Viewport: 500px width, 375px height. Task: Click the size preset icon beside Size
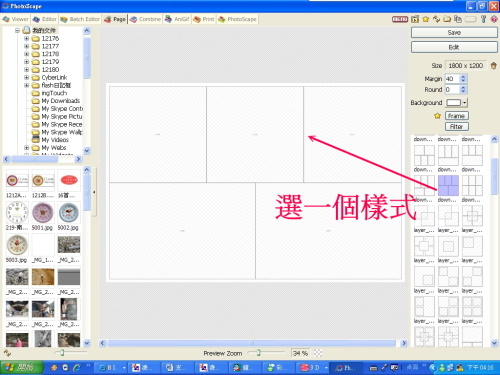pos(494,66)
